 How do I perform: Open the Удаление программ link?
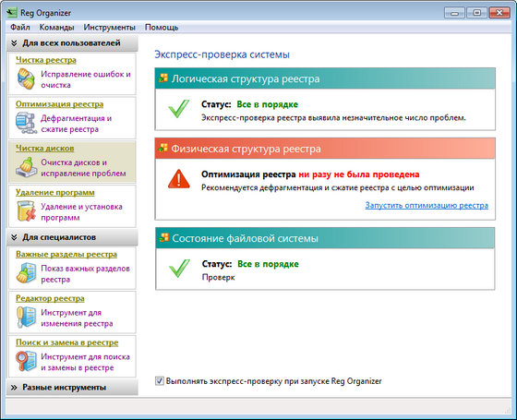point(55,192)
